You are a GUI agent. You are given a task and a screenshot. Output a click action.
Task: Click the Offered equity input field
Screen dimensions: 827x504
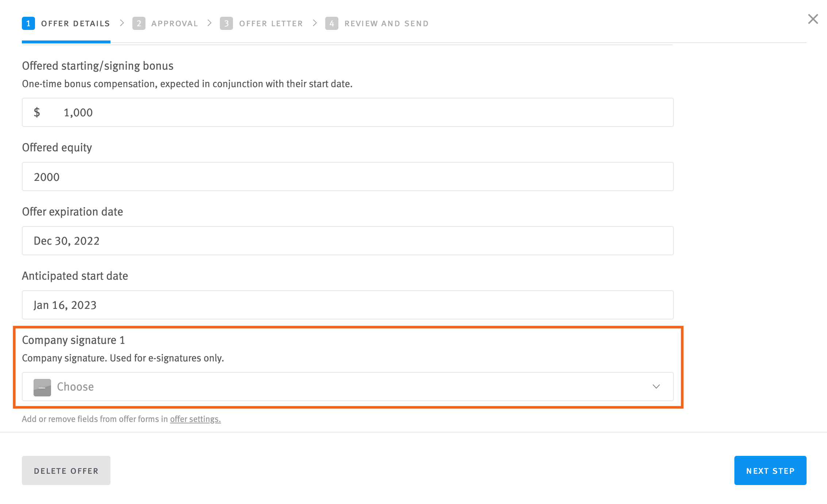pos(348,177)
